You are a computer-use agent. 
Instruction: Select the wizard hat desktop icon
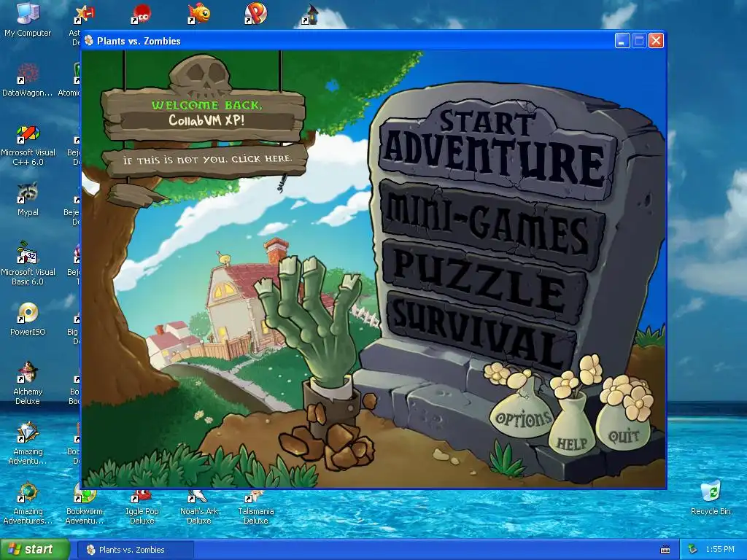click(311, 15)
